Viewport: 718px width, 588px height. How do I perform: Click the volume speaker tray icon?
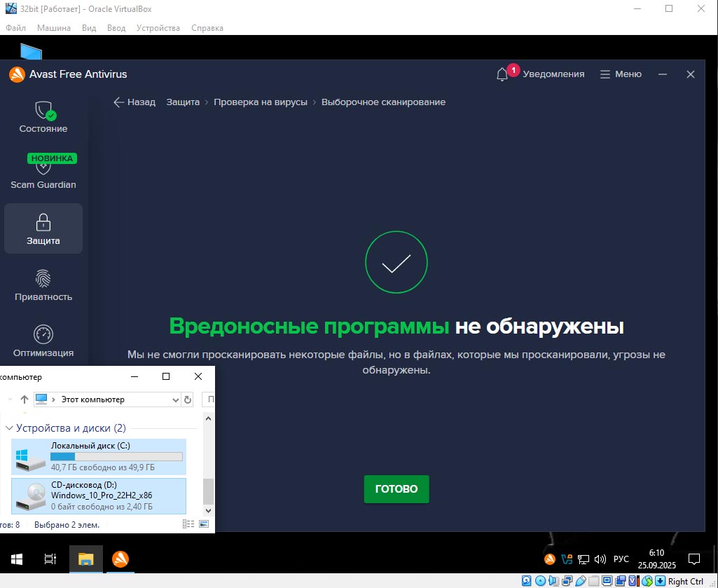click(x=600, y=559)
